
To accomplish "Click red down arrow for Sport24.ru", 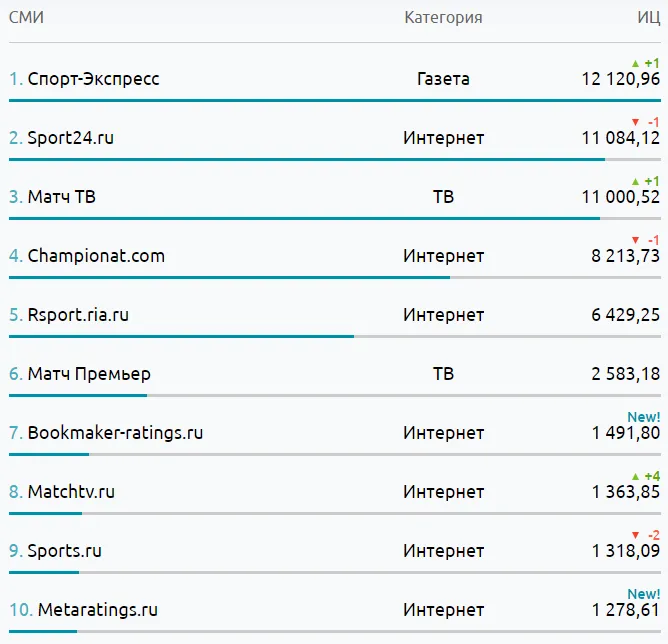I will (635, 122).
